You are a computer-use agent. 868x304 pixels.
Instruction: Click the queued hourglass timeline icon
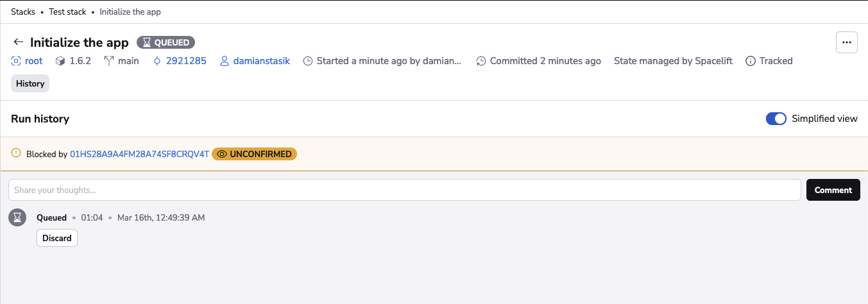(17, 217)
